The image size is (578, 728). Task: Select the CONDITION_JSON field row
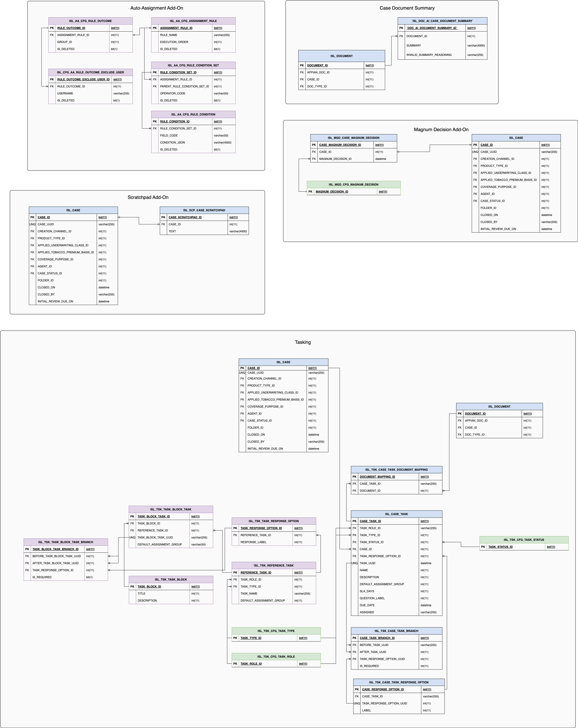click(193, 143)
